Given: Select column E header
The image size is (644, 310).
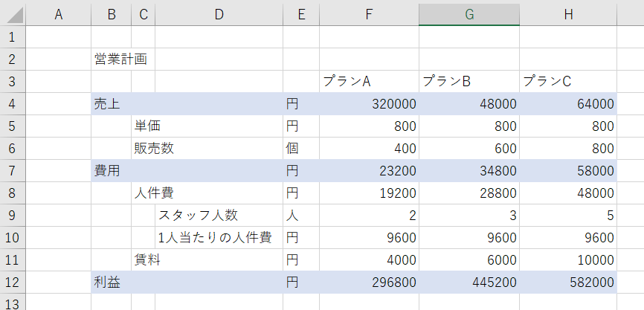Looking at the screenshot, I should (x=301, y=15).
